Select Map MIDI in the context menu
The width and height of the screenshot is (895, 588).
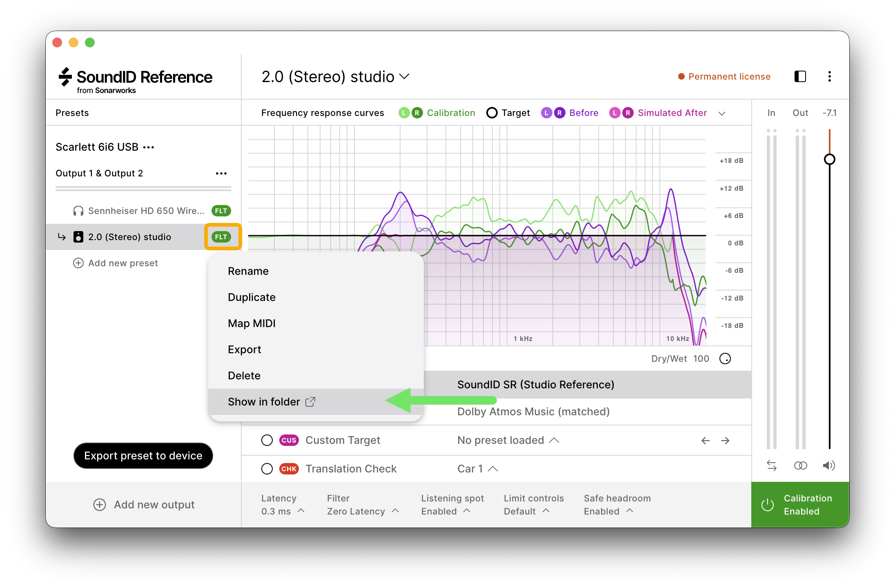[x=316, y=323]
